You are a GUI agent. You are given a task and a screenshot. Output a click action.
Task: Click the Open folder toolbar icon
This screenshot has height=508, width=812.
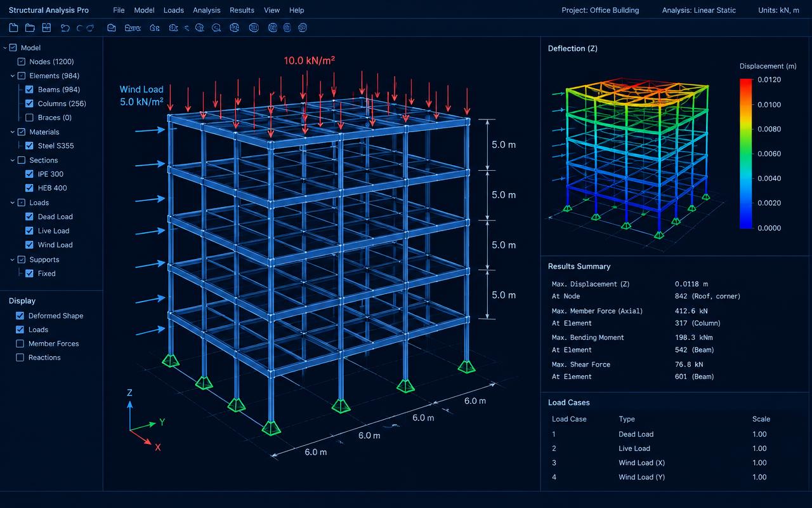pos(30,28)
